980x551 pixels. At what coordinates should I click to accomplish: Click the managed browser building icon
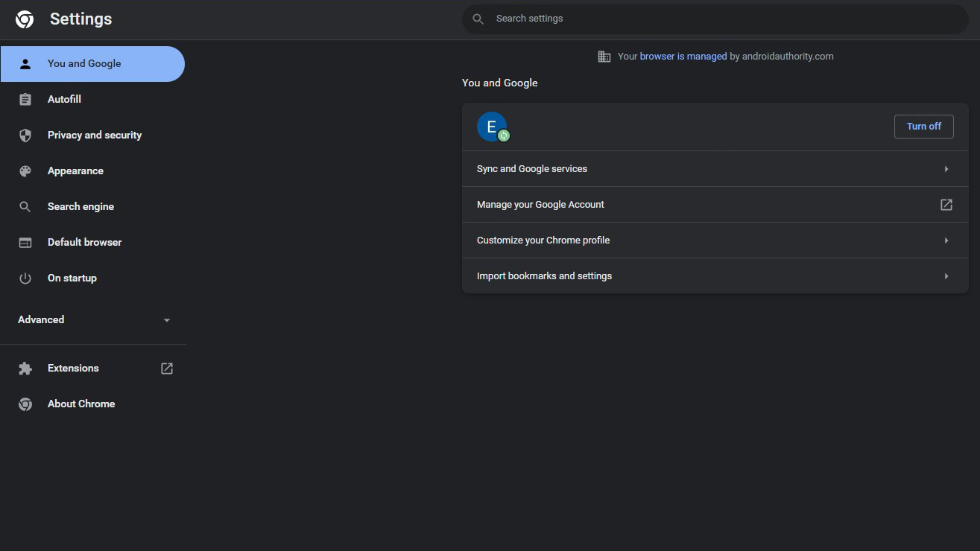604,57
